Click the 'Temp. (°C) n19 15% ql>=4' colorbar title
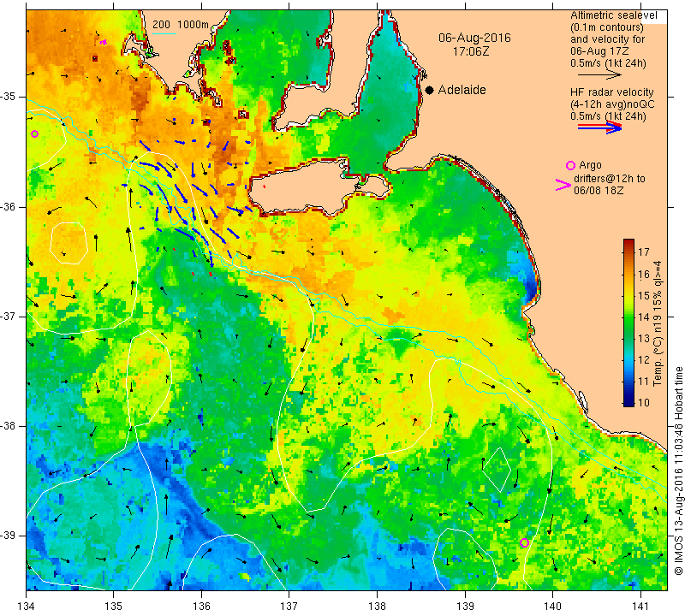The width and height of the screenshot is (685, 616). click(658, 323)
